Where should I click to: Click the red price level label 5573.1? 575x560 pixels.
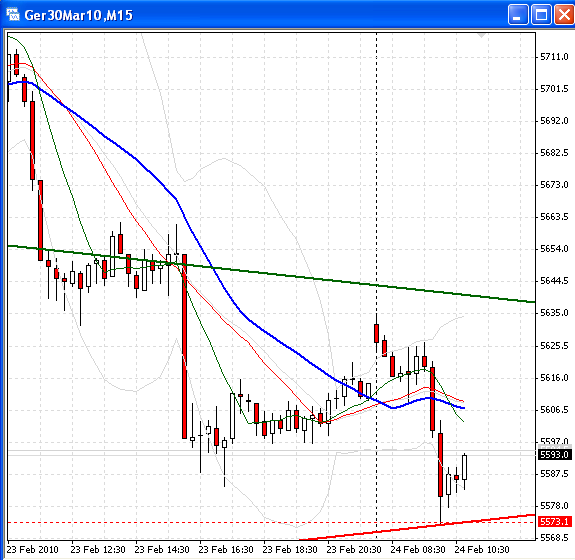(x=555, y=521)
